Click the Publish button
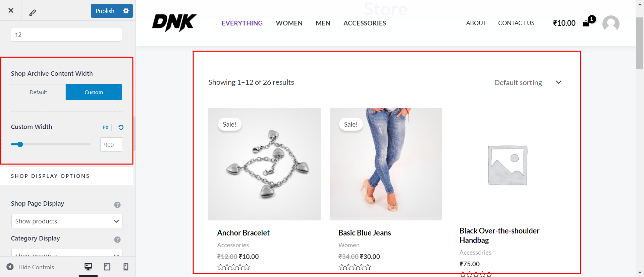Screen dimensions: 644x277 105,11
